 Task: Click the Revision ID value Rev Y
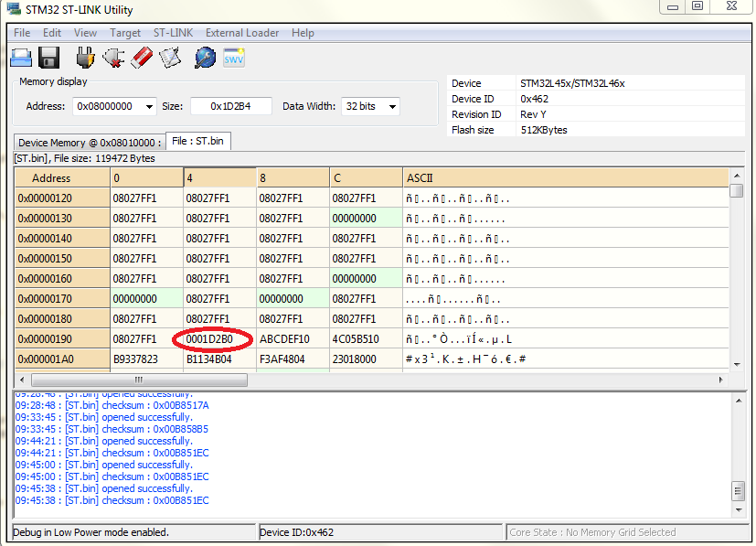tap(533, 114)
